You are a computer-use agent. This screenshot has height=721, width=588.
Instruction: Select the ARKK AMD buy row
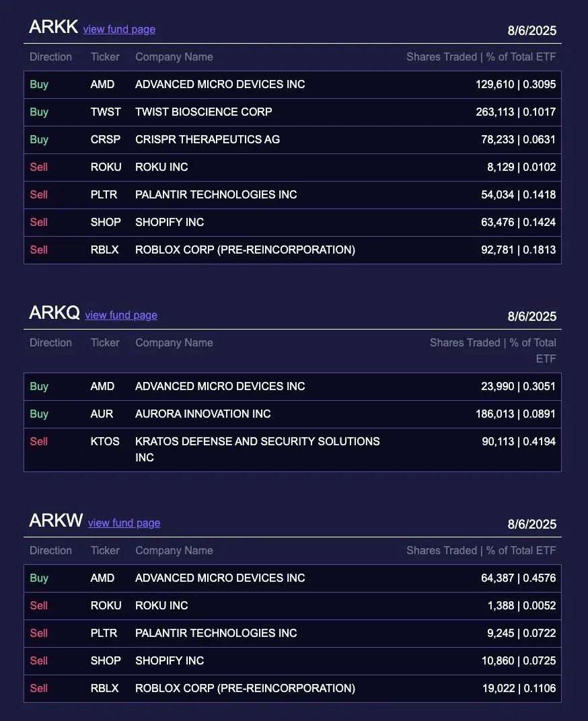[293, 85]
